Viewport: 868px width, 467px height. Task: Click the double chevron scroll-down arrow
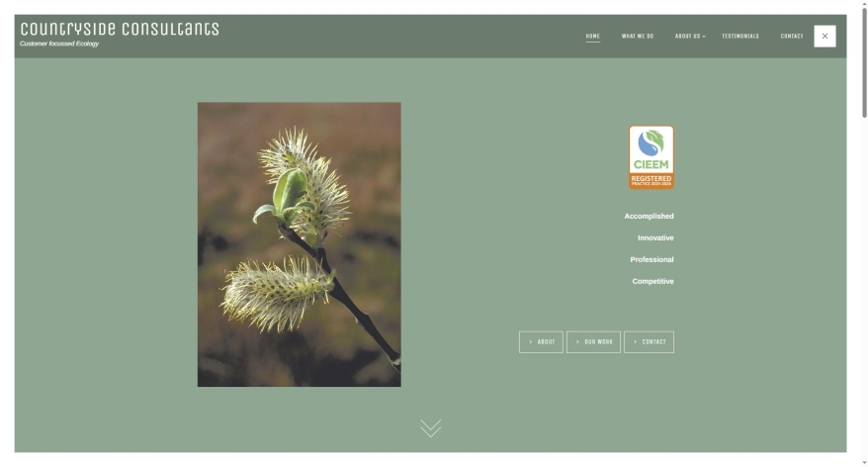click(430, 428)
